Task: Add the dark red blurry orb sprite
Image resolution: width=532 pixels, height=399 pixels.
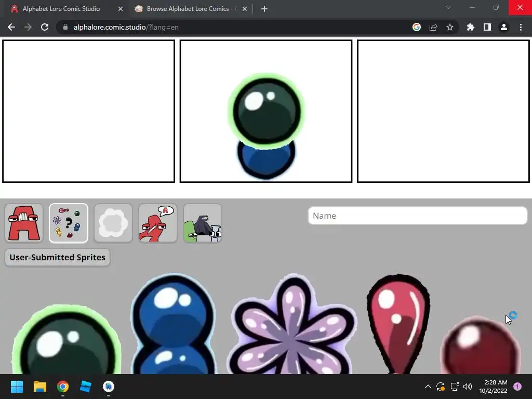Action: point(480,345)
